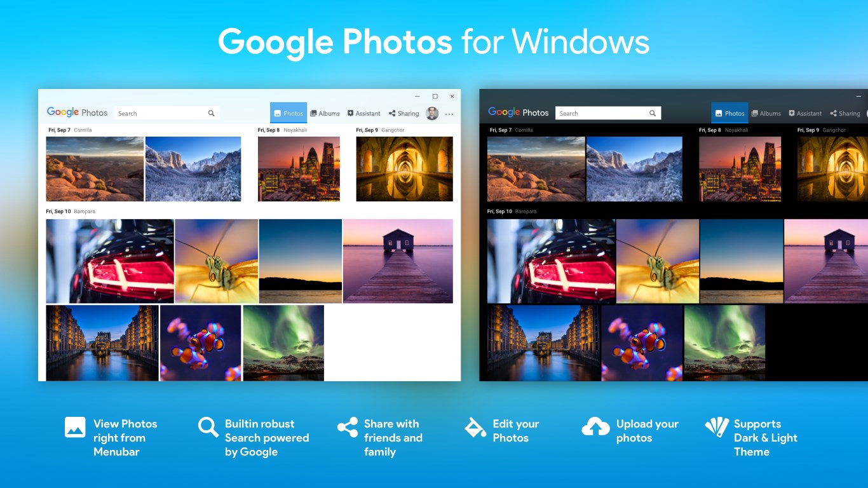Open Albums tab in dark window

point(766,113)
